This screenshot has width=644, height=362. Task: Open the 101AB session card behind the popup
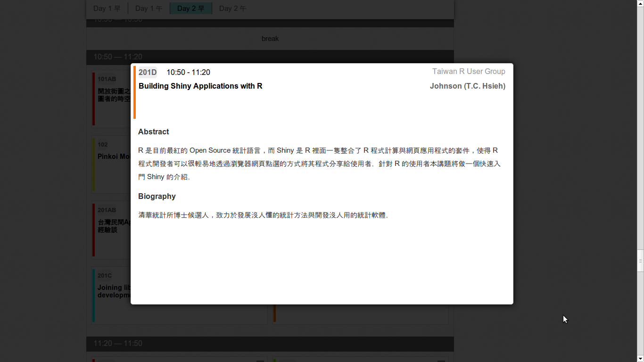click(111, 99)
